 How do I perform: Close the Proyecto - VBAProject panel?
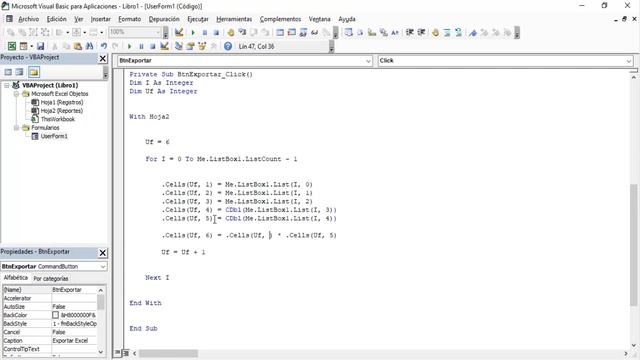pyautogui.click(x=103, y=59)
